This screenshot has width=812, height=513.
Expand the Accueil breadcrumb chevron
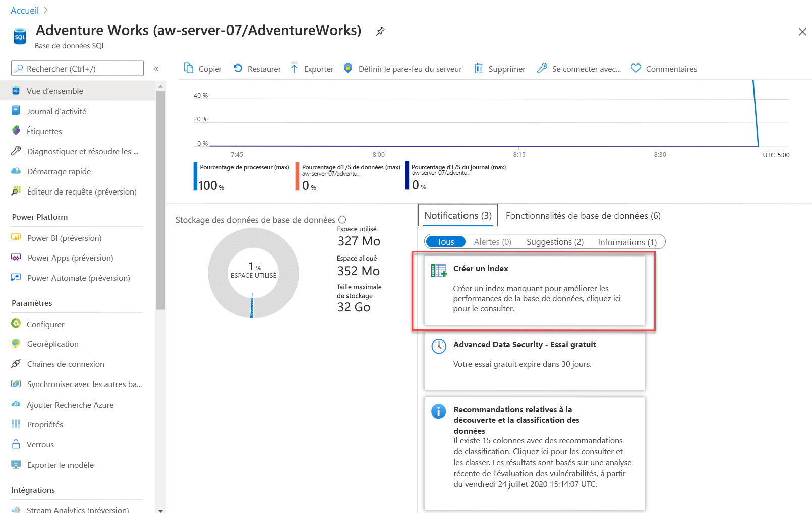pyautogui.click(x=46, y=10)
